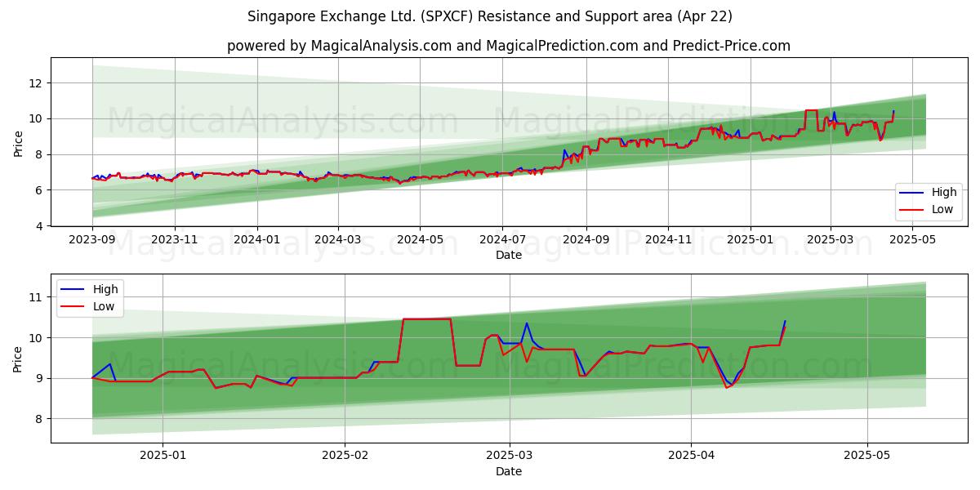980x490 pixels.
Task: Click the top chart y-axis value '12'
Action: (x=38, y=83)
